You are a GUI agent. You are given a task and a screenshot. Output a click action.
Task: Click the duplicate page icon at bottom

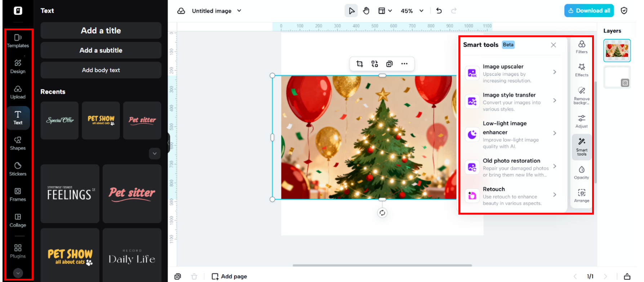coord(178,277)
